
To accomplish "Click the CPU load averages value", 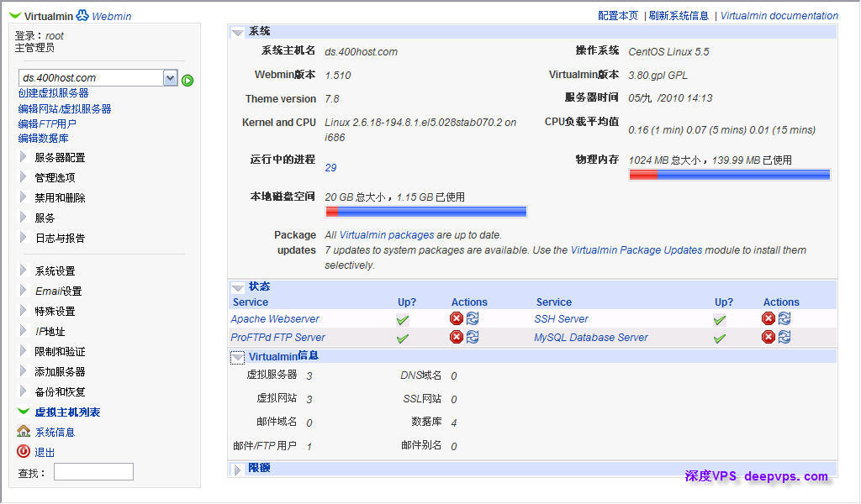I will point(721,130).
